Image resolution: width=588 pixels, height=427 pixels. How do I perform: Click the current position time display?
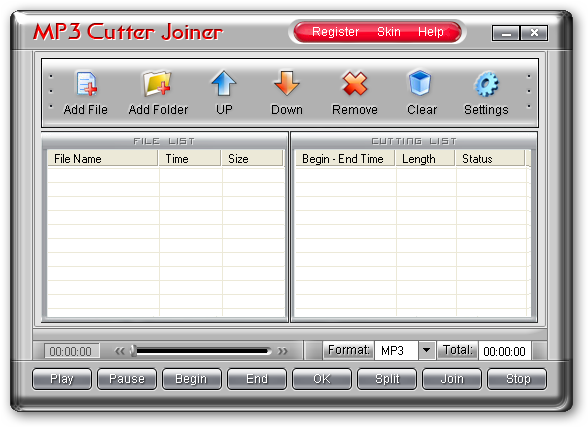[x=71, y=351]
